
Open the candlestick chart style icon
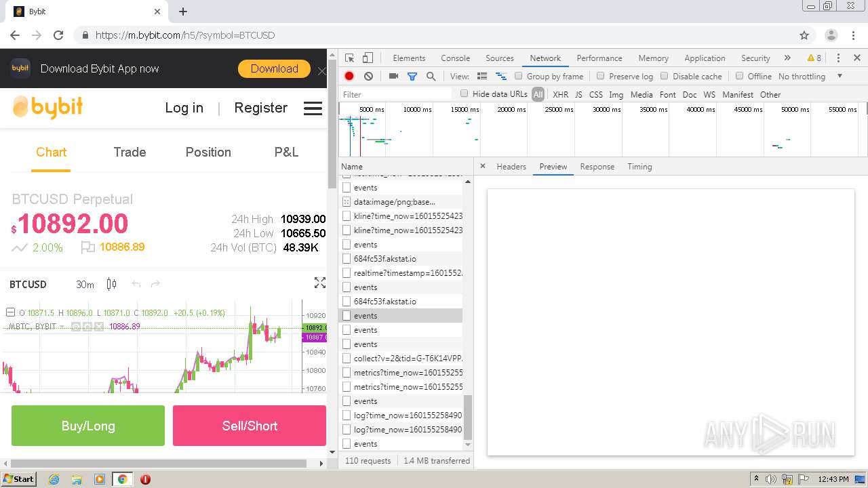point(112,284)
